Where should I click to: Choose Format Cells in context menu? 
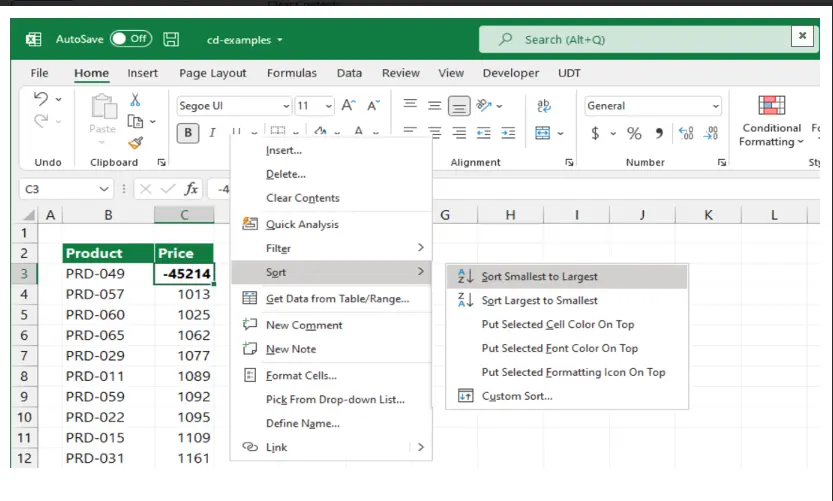(331, 376)
